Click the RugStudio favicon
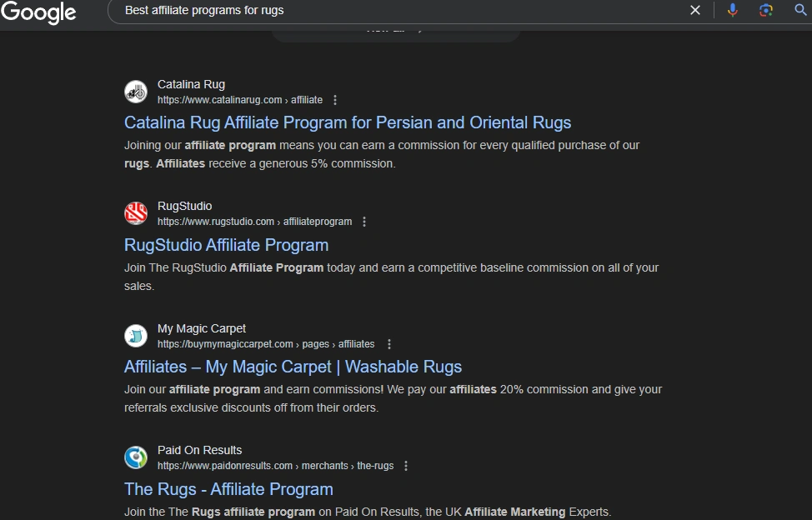The image size is (812, 520). (x=136, y=213)
